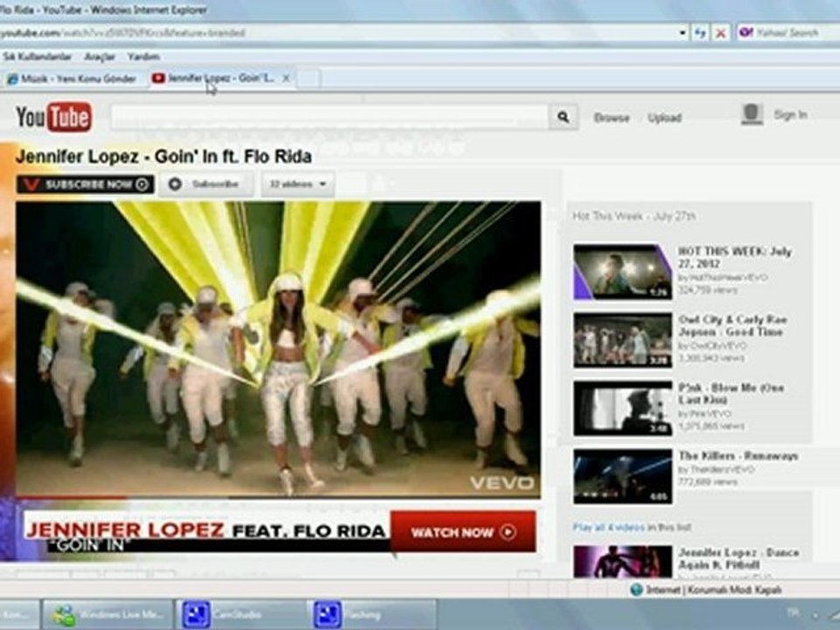Click the main video player frame

point(278,348)
